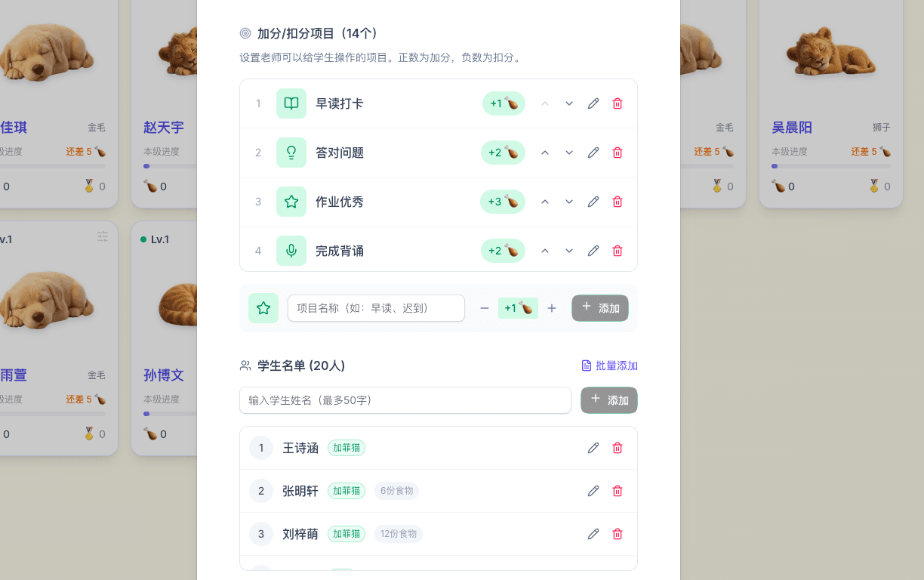Open 批量添加 batch add students link

[609, 366]
